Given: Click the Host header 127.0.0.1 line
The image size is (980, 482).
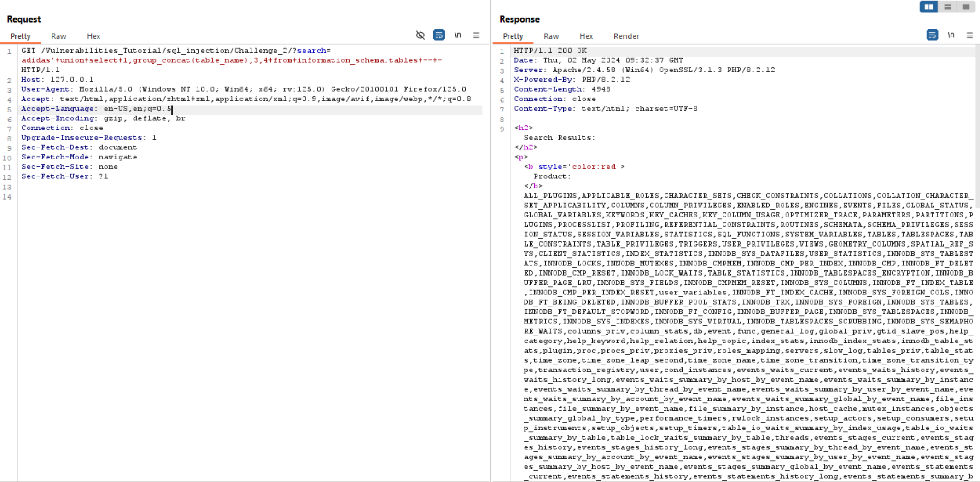Looking at the screenshot, I should pyautogui.click(x=58, y=80).
